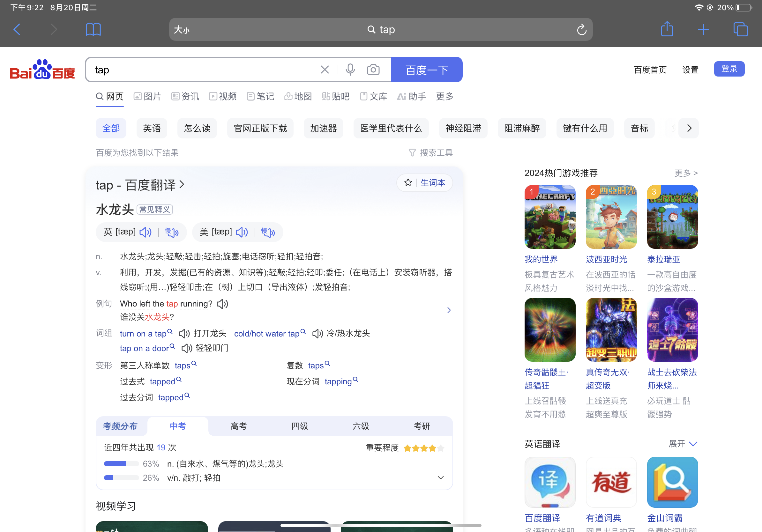The image size is (762, 532).
Task: Switch to the 贴吧 search tab
Action: pyautogui.click(x=335, y=97)
